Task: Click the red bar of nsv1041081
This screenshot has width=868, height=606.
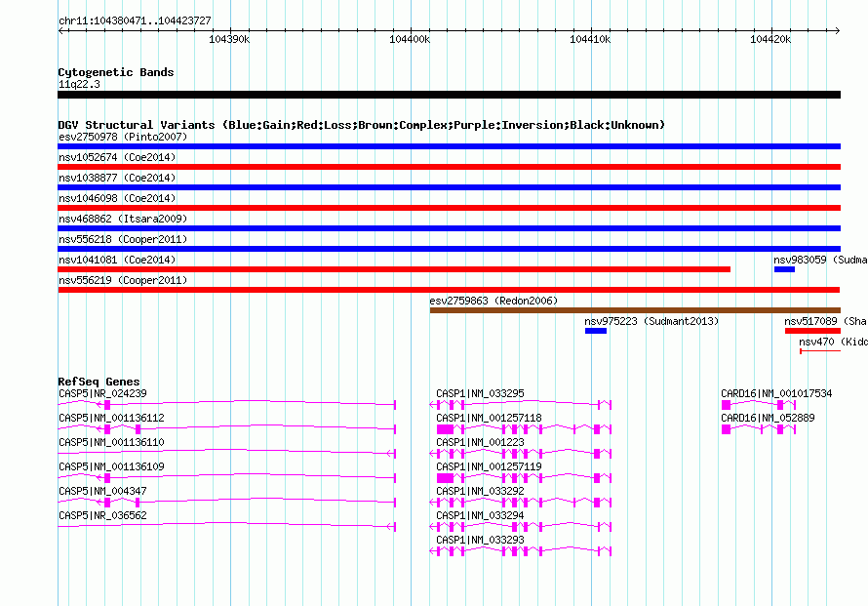Action: click(394, 269)
